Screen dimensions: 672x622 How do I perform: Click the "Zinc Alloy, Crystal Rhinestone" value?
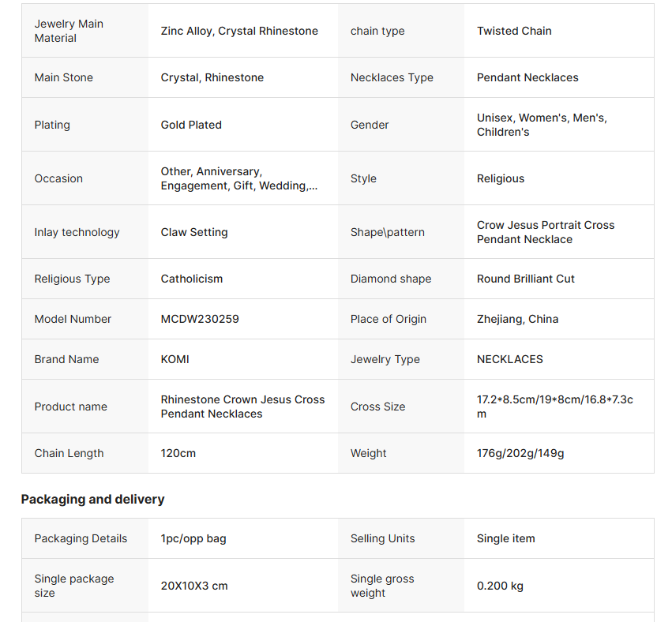click(239, 32)
